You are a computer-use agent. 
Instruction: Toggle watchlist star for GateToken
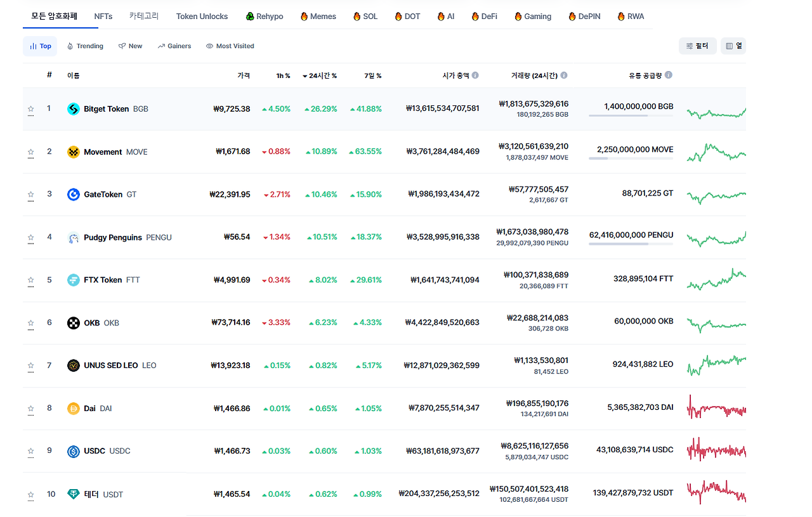tap(30, 195)
